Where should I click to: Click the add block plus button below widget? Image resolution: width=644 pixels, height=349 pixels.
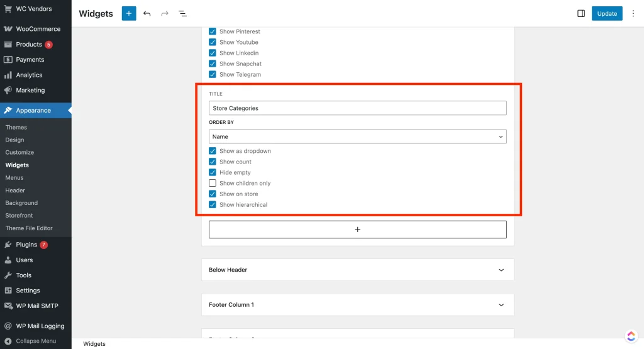tap(357, 230)
